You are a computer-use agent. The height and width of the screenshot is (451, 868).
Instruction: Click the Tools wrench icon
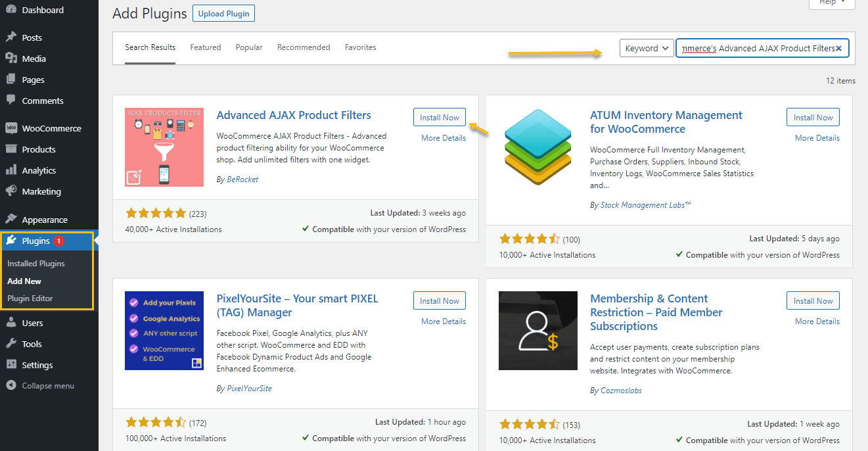[x=11, y=344]
